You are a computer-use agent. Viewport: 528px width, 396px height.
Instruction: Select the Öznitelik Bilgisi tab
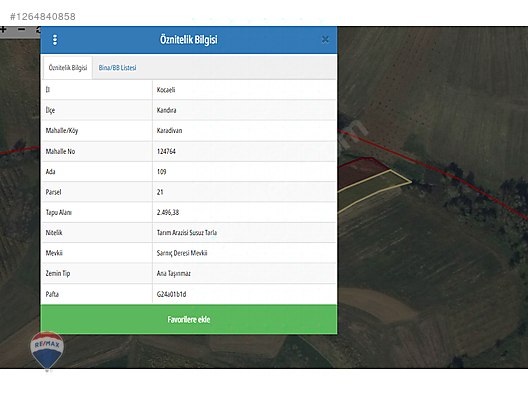[68, 68]
